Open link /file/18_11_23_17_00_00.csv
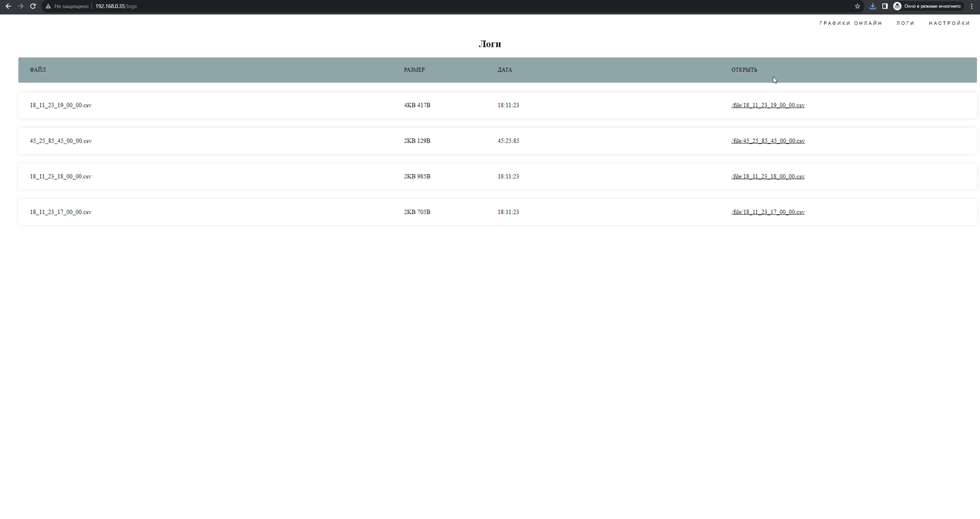This screenshot has height=519, width=980. tap(768, 212)
